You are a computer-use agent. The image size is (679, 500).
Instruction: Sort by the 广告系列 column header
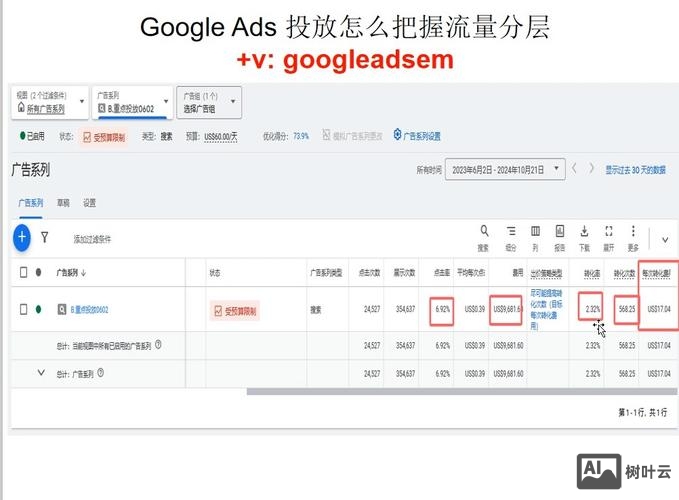coord(71,272)
